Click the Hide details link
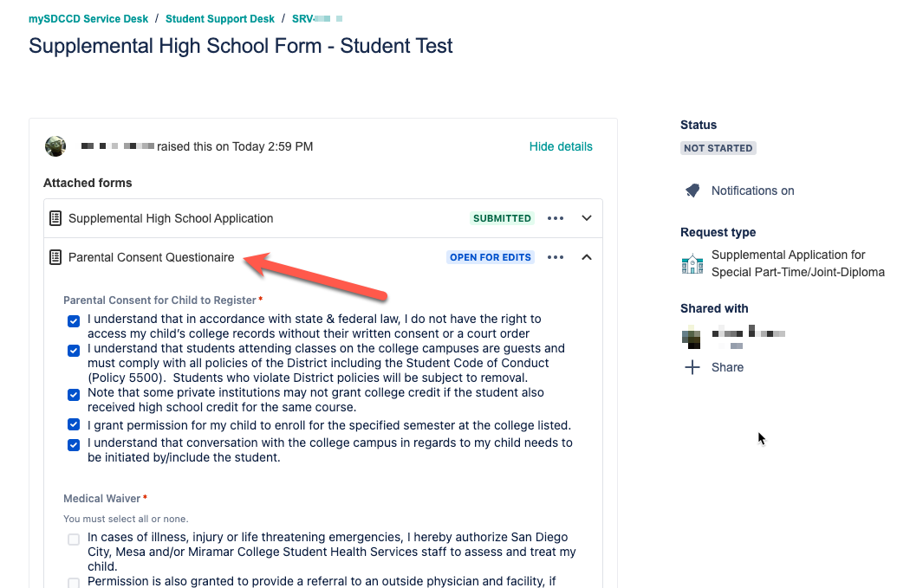 point(561,146)
